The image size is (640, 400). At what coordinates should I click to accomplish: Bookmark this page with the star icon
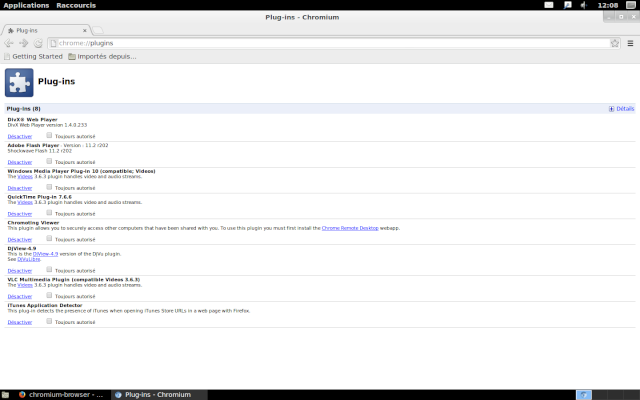[x=614, y=43]
